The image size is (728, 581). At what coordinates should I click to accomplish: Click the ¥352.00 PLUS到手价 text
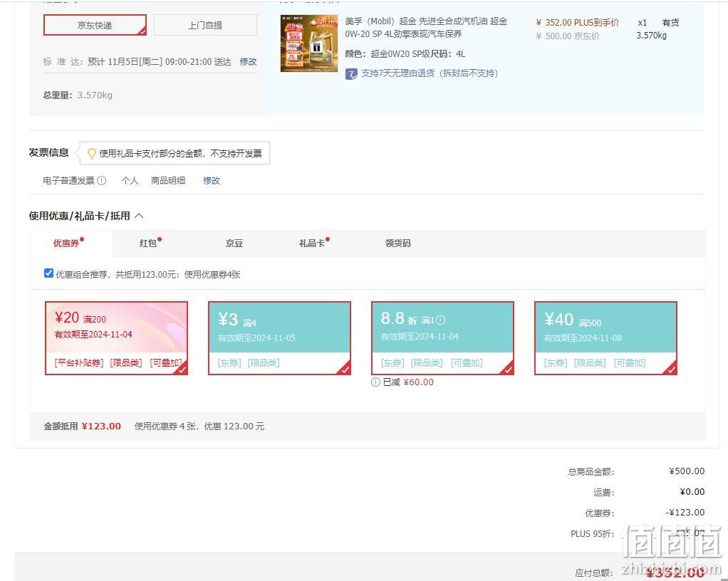578,22
